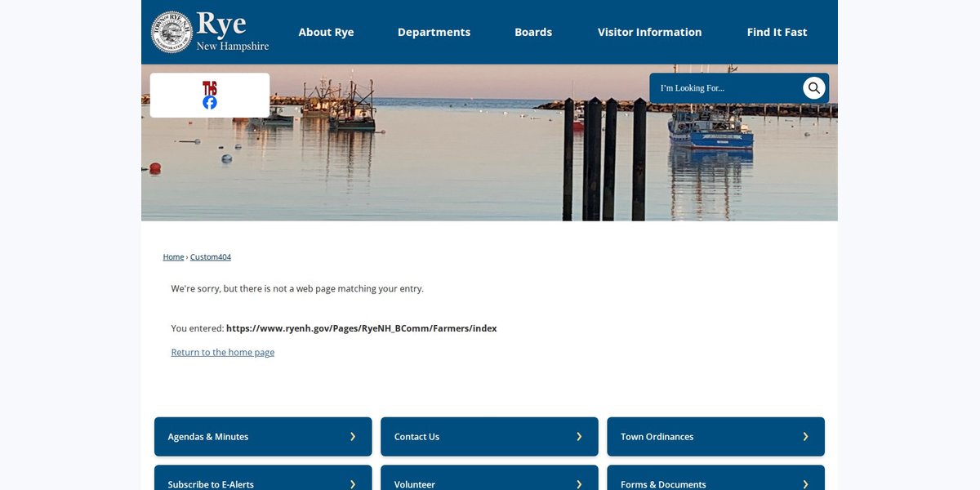
Task: Click the Rye New Hampshire site title
Action: tap(233, 32)
